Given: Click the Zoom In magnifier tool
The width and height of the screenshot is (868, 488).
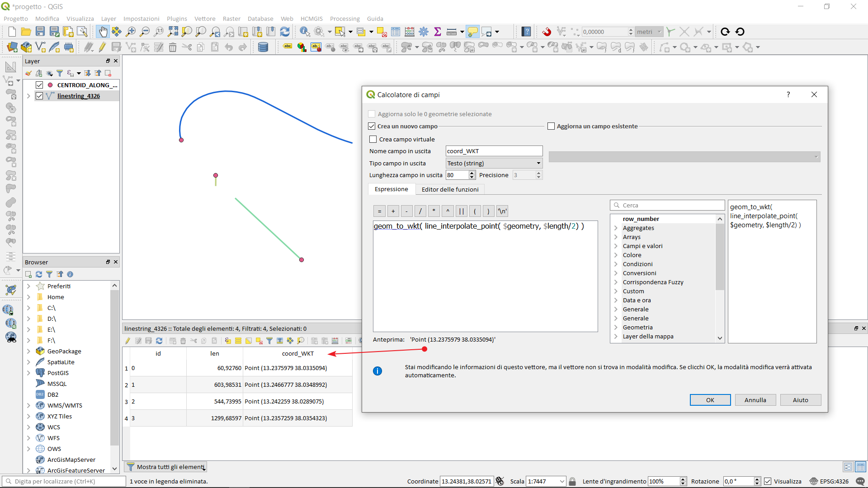Looking at the screenshot, I should pyautogui.click(x=131, y=32).
